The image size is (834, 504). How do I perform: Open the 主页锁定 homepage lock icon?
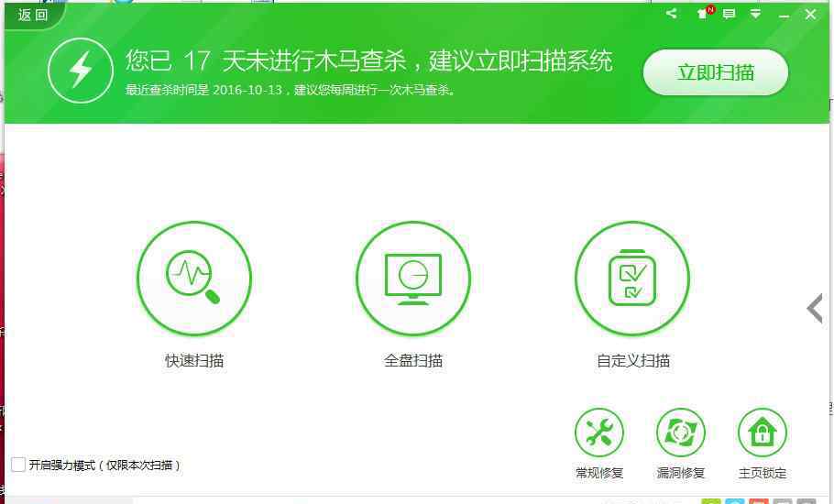coord(762,433)
